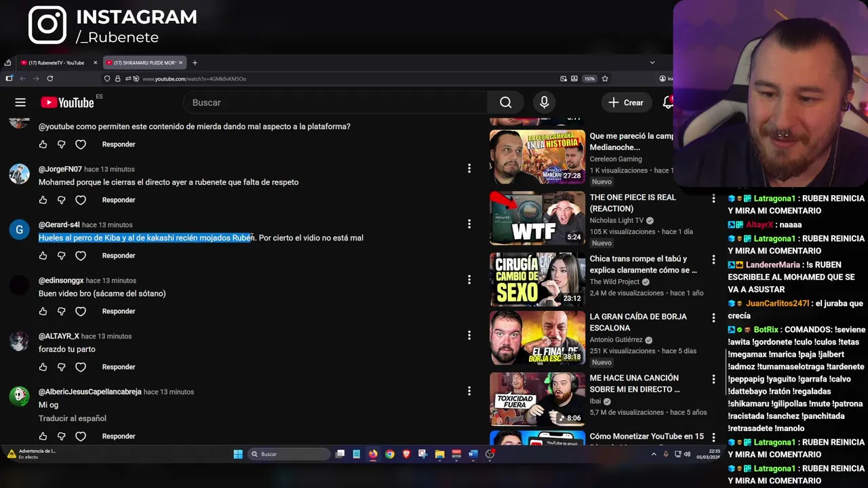Like edinsonggx's comment
868x488 pixels.
pyautogui.click(x=43, y=311)
